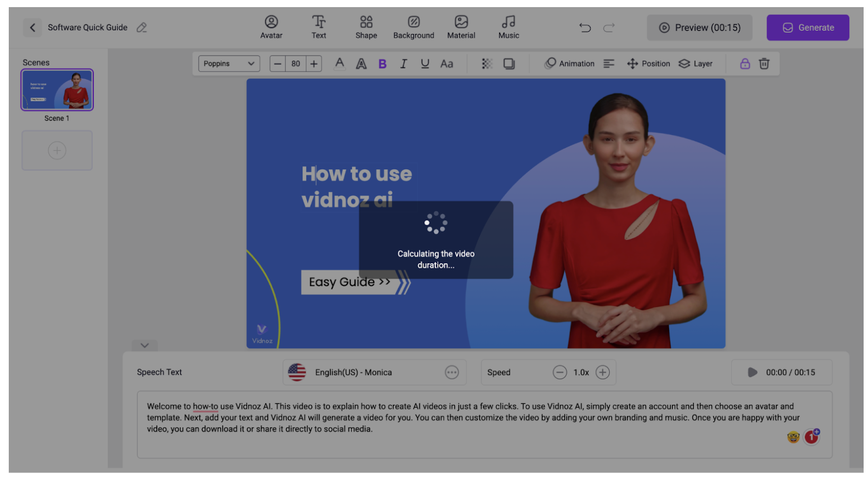Click the font size 80 field
This screenshot has height=479, width=868.
[296, 64]
